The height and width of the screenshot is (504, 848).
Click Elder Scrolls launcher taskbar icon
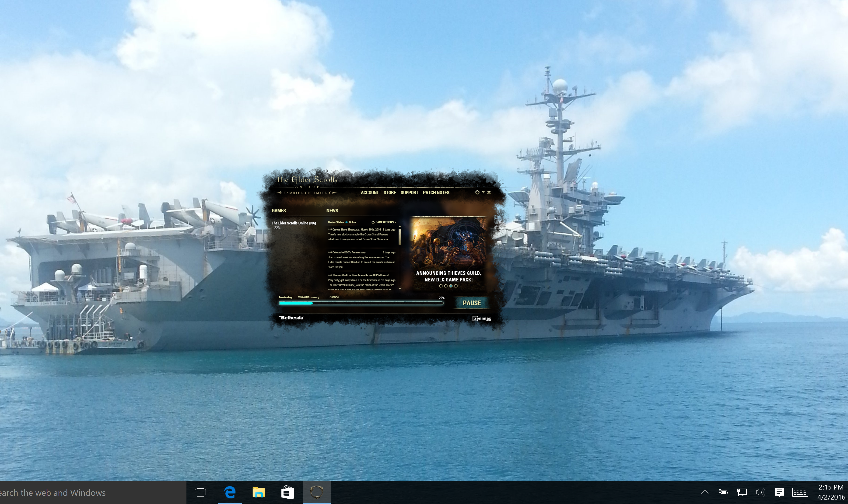point(316,492)
